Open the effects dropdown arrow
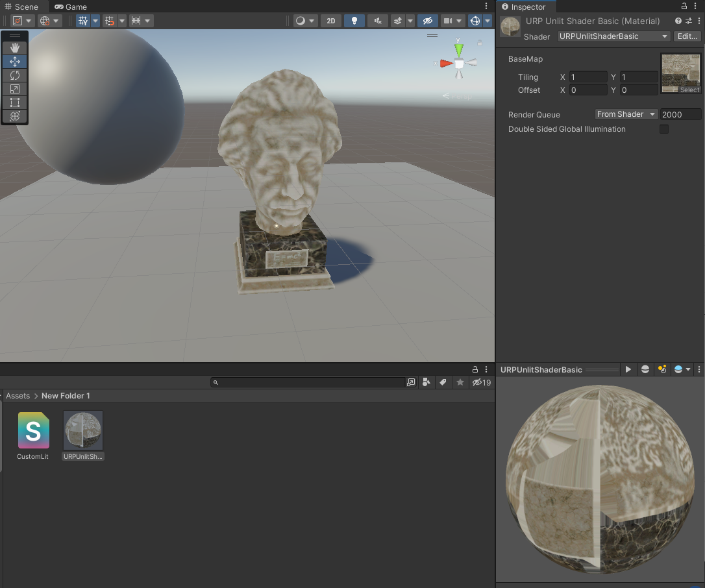The image size is (705, 588). coord(410,21)
